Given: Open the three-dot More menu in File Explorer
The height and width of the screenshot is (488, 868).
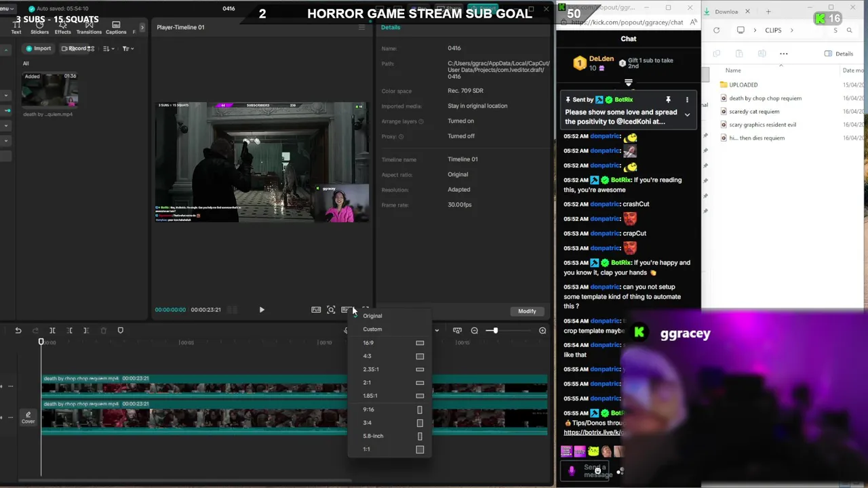Looking at the screenshot, I should pos(783,54).
